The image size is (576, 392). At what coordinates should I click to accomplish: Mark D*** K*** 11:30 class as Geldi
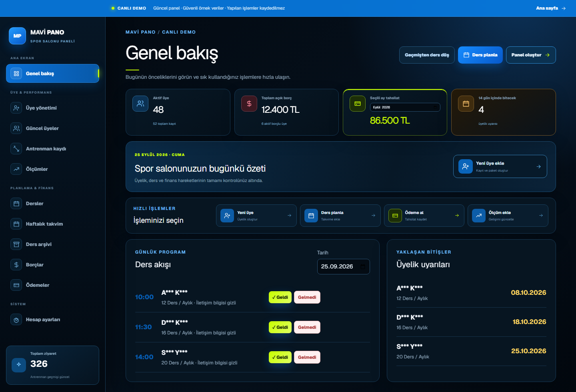coord(280,327)
